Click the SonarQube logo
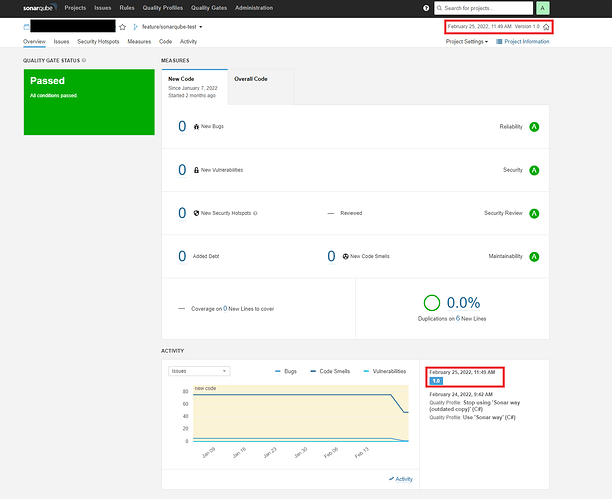612x499 pixels. coord(39,7)
